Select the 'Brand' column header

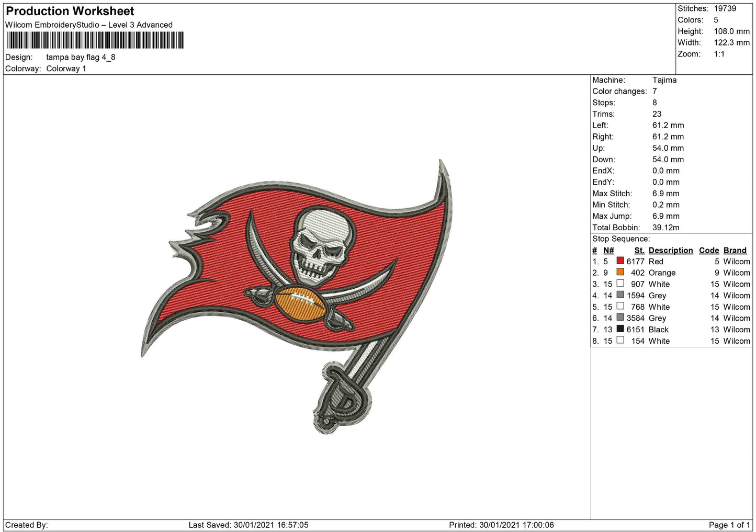(735, 251)
